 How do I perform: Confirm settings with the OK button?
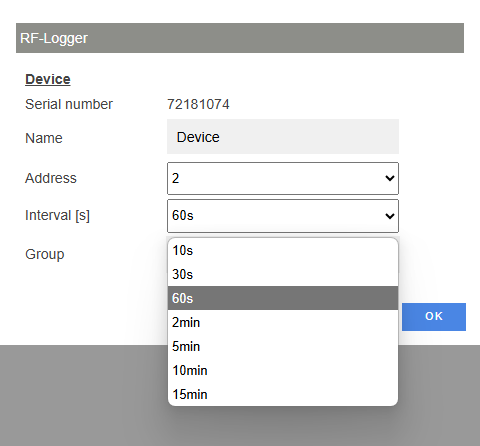(434, 317)
